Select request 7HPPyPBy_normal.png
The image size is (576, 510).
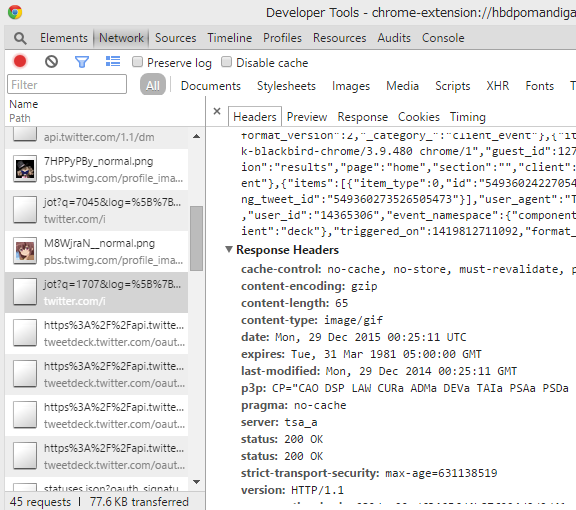97,169
